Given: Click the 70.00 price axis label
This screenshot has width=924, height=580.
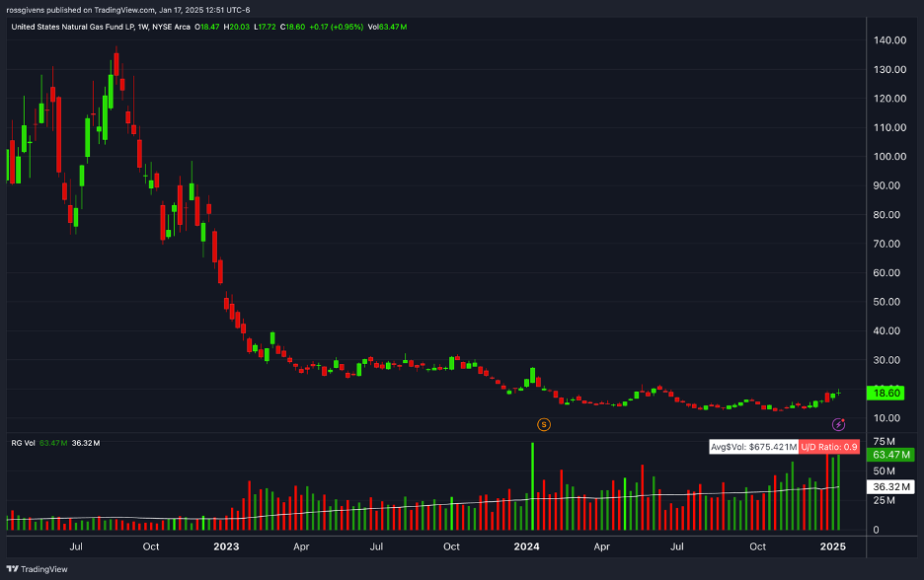Looking at the screenshot, I should (886, 244).
